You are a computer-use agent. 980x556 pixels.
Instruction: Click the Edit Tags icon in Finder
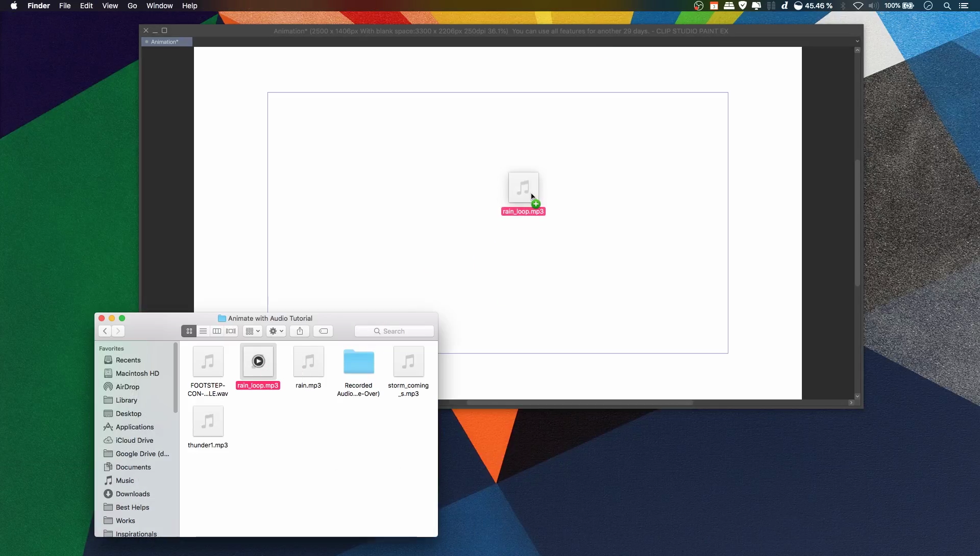click(323, 331)
